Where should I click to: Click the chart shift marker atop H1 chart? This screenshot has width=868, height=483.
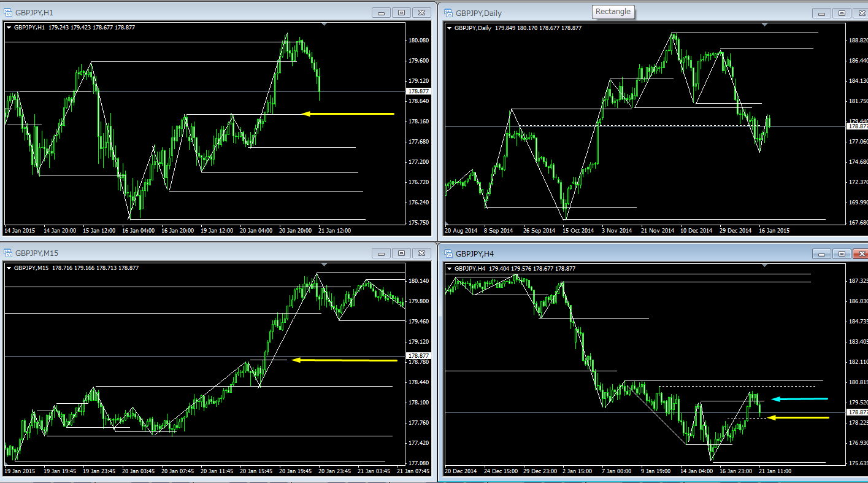click(325, 25)
